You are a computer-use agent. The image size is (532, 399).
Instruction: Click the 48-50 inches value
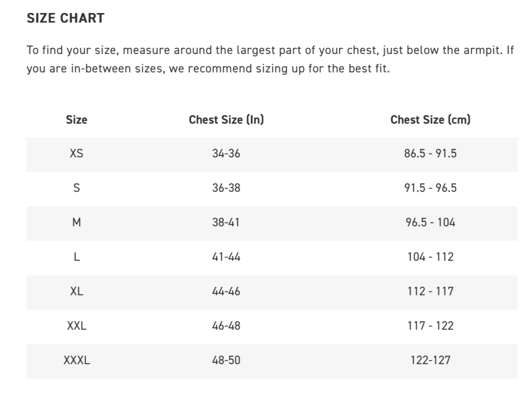[x=226, y=360]
